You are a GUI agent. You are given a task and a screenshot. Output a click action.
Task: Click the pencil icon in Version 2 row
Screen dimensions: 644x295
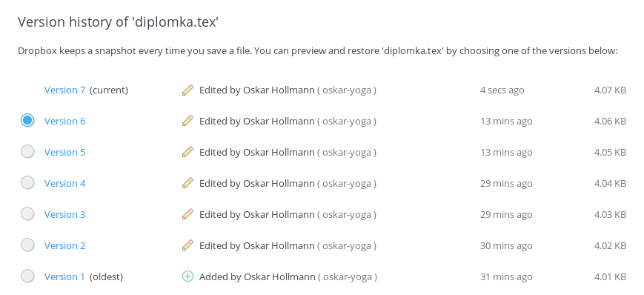click(x=187, y=245)
